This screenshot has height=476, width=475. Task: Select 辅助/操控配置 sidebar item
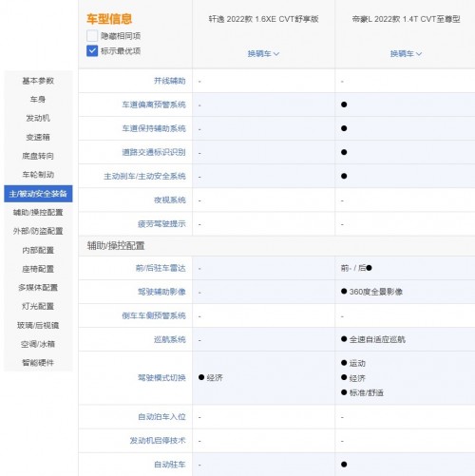pyautogui.click(x=38, y=212)
